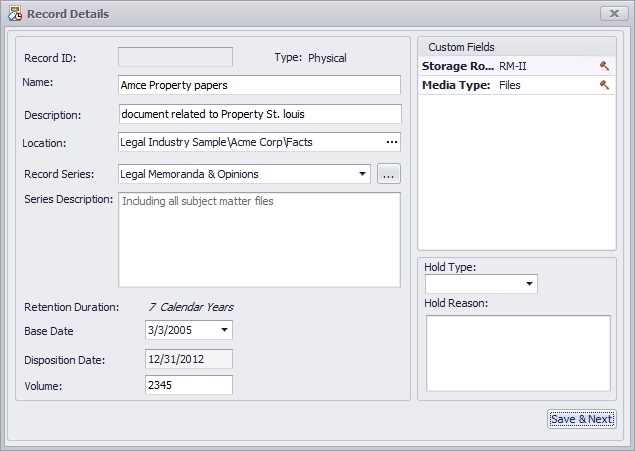Viewport: 635px width, 451px height.
Task: Click the Volume input field
Action: (188, 385)
